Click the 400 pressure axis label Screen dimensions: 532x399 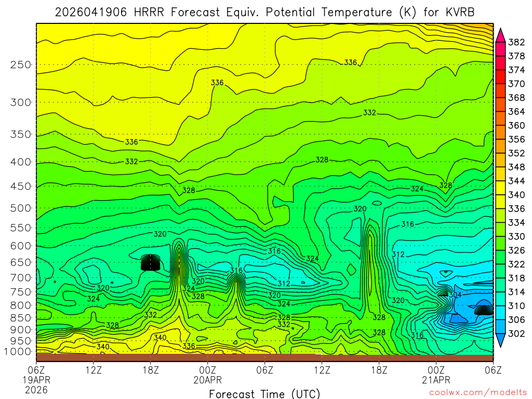tap(21, 162)
